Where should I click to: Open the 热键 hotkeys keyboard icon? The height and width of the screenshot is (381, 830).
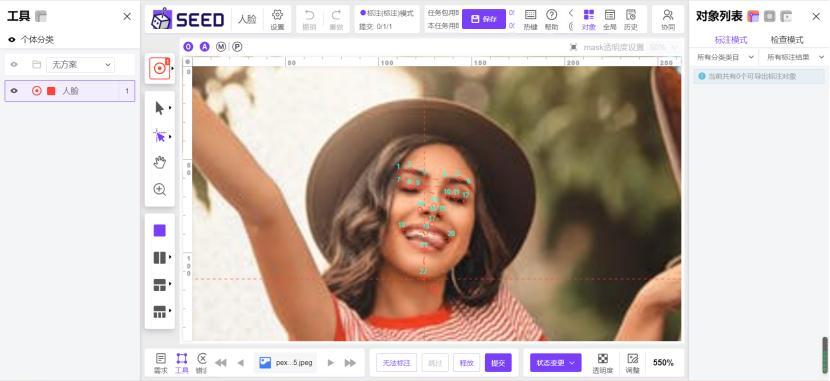530,20
